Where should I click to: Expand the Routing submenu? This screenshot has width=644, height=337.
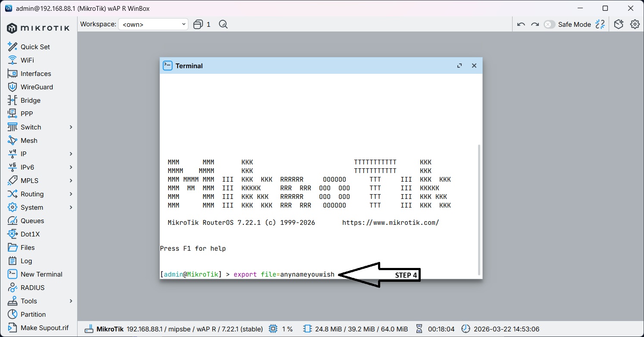pyautogui.click(x=71, y=194)
